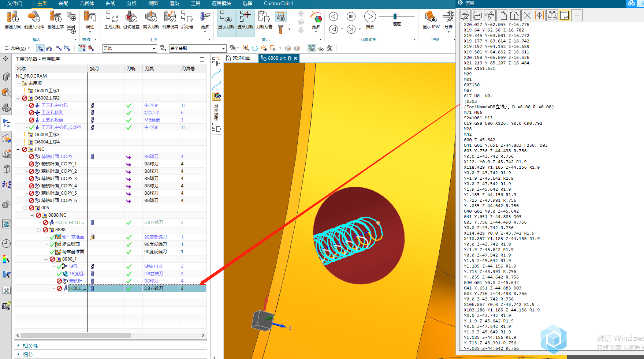Viewport: 644px width, 359px height.
Task: Click the navigator horizontal scrollbar
Action: pos(76,335)
